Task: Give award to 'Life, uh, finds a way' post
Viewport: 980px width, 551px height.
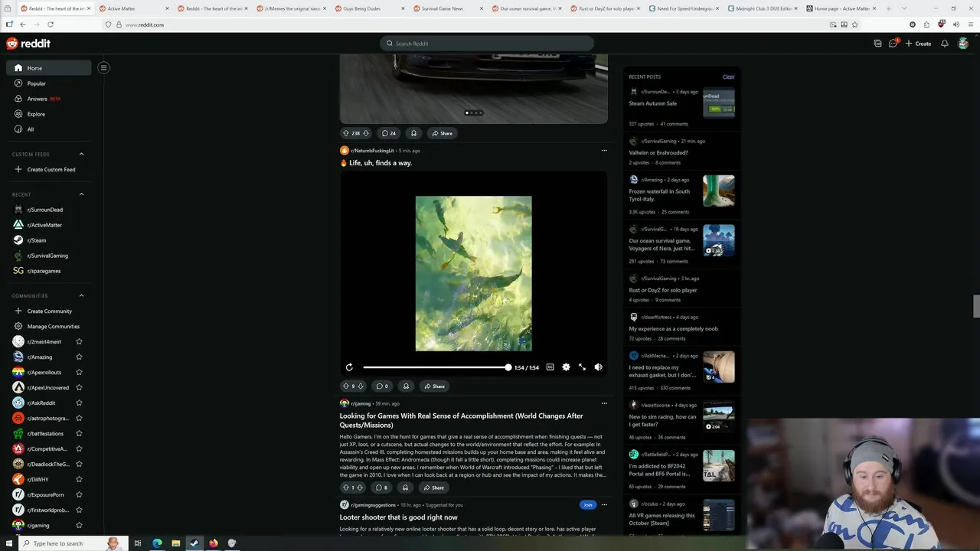Action: [406, 386]
